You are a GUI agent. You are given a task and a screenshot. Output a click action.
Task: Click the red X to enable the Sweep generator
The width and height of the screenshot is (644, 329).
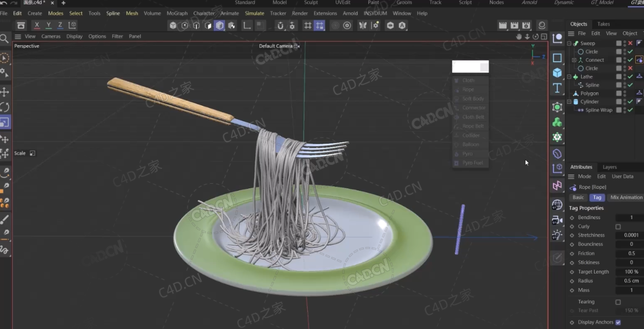(x=630, y=43)
